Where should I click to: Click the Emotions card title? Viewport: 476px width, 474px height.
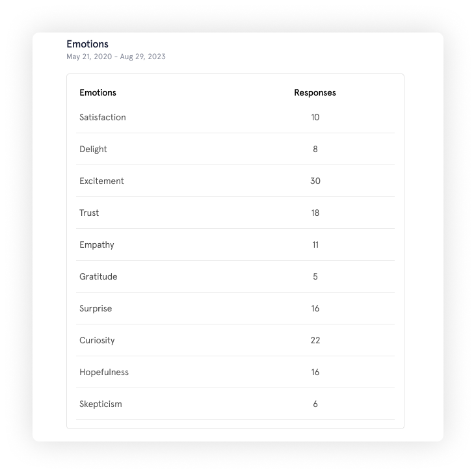click(87, 44)
